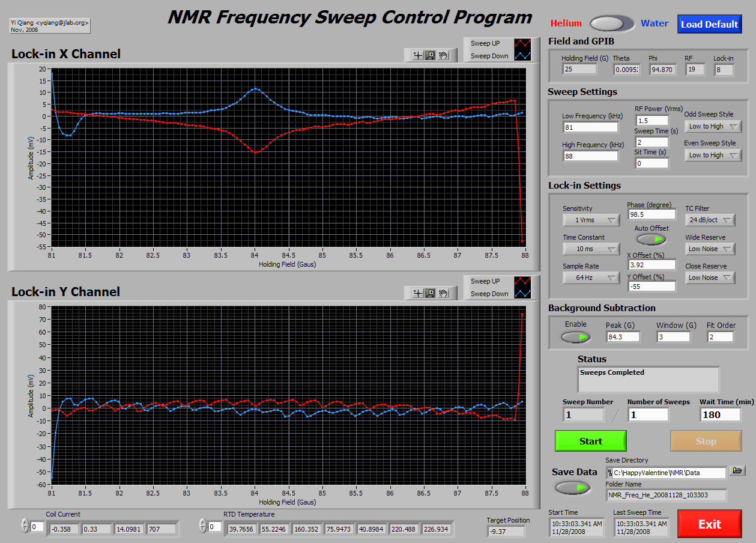The width and height of the screenshot is (756, 543).
Task: Open the Even Sweep Style dropdown
Action: tap(713, 155)
